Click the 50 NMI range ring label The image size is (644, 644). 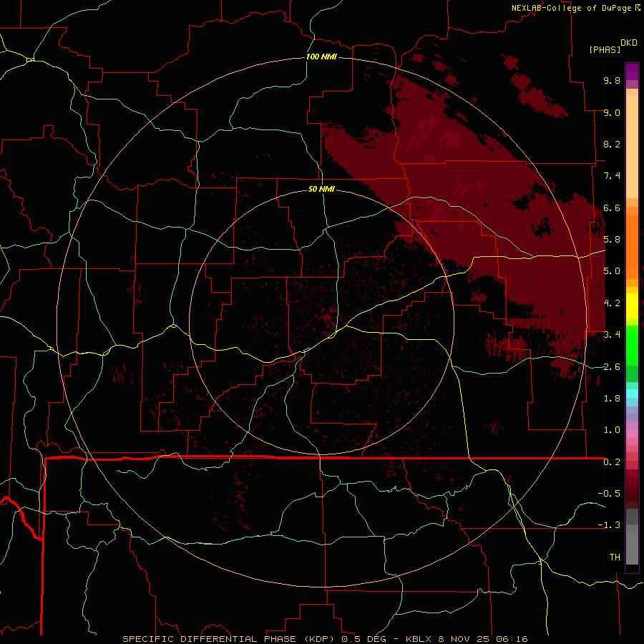click(x=321, y=190)
